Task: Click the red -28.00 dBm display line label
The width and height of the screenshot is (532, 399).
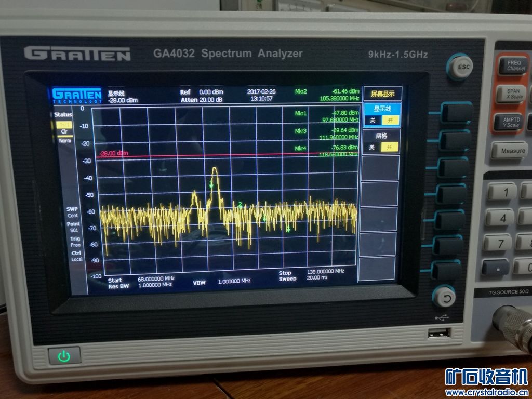Action: (x=113, y=153)
